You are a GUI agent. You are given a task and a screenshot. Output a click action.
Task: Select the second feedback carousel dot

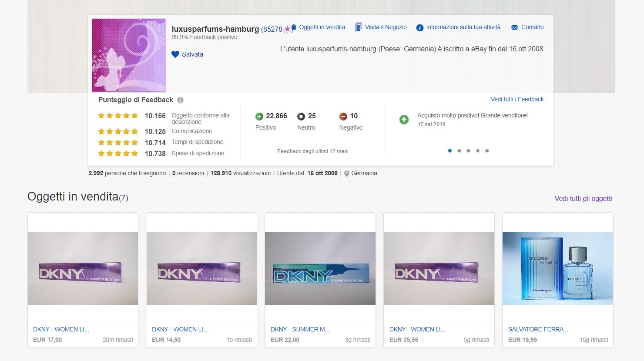coord(459,151)
